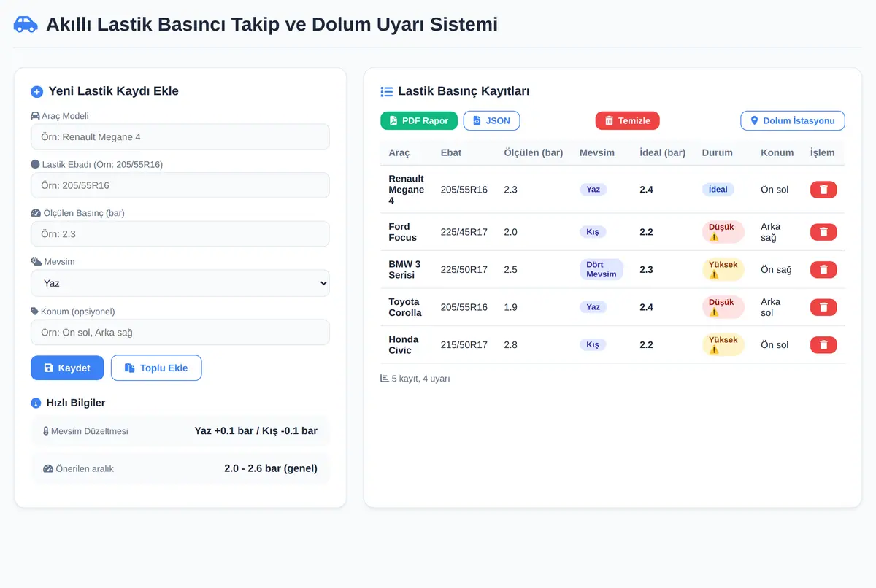This screenshot has height=588, width=876.
Task: Click the list icon beside Lastik Basınç Kayıtları
Action: point(387,92)
